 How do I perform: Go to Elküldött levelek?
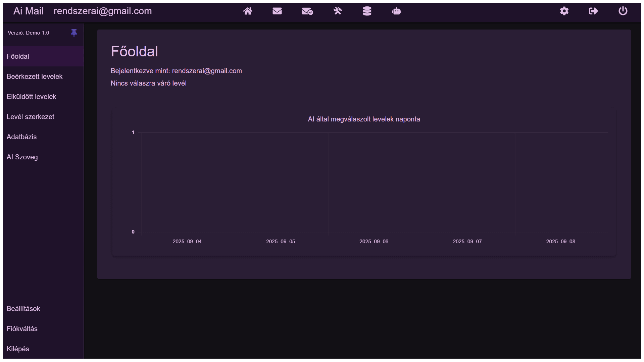32,97
